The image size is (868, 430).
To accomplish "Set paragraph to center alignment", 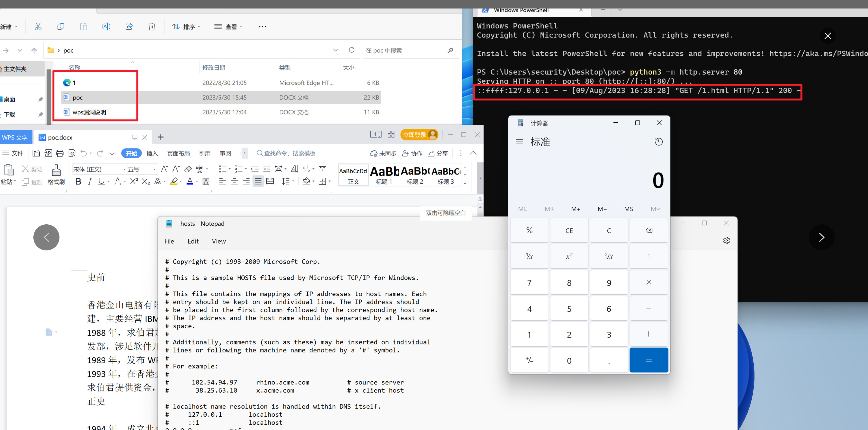I will [234, 181].
